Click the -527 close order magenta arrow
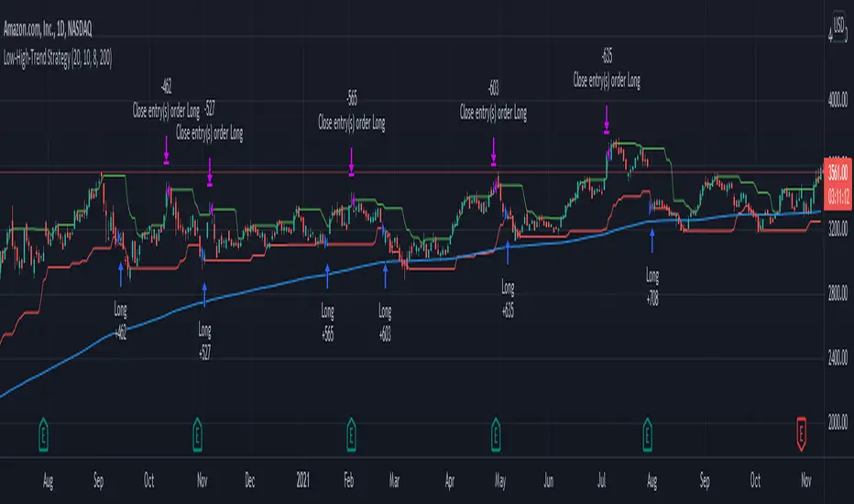The height and width of the screenshot is (504, 854). coord(210,172)
